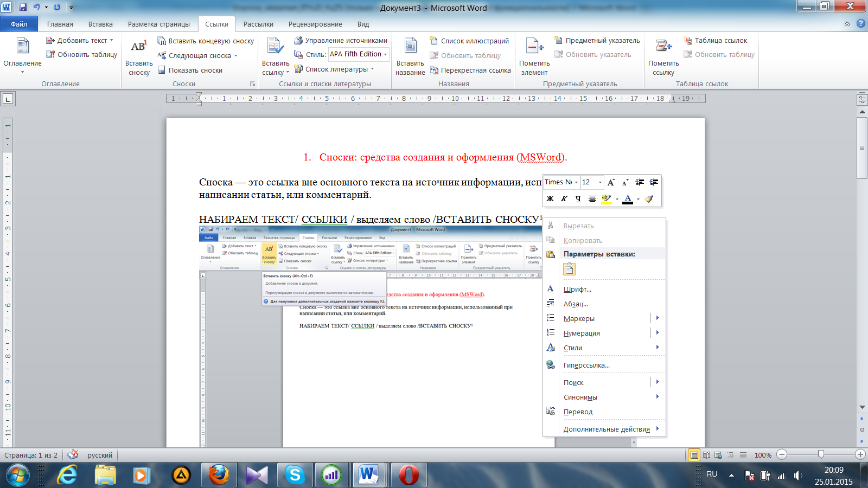Apply yellow highlight color in mini toolbar
The height and width of the screenshot is (488, 868).
[x=607, y=198]
